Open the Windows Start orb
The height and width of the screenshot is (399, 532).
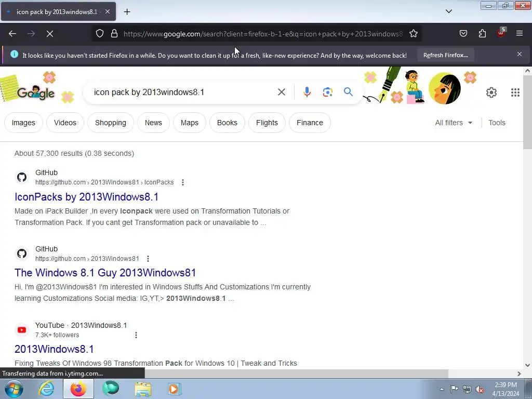(x=14, y=389)
